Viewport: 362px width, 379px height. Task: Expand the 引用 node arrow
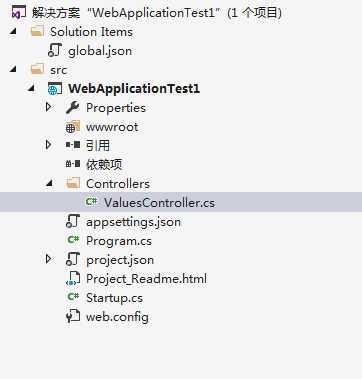[x=49, y=145]
